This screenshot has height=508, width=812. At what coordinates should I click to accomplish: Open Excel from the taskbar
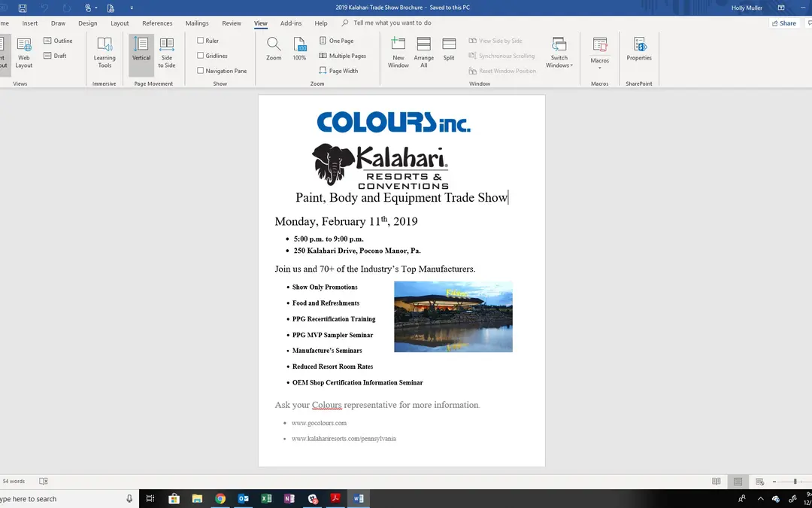266,499
